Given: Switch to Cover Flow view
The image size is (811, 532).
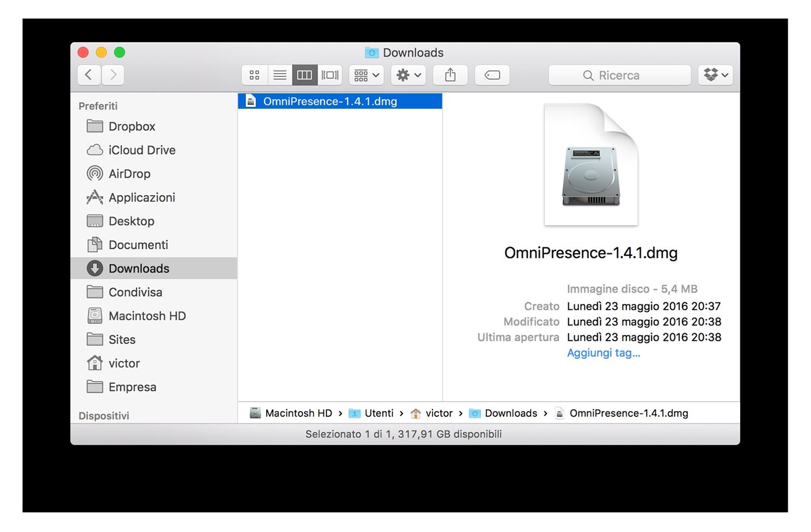Looking at the screenshot, I should [x=330, y=75].
